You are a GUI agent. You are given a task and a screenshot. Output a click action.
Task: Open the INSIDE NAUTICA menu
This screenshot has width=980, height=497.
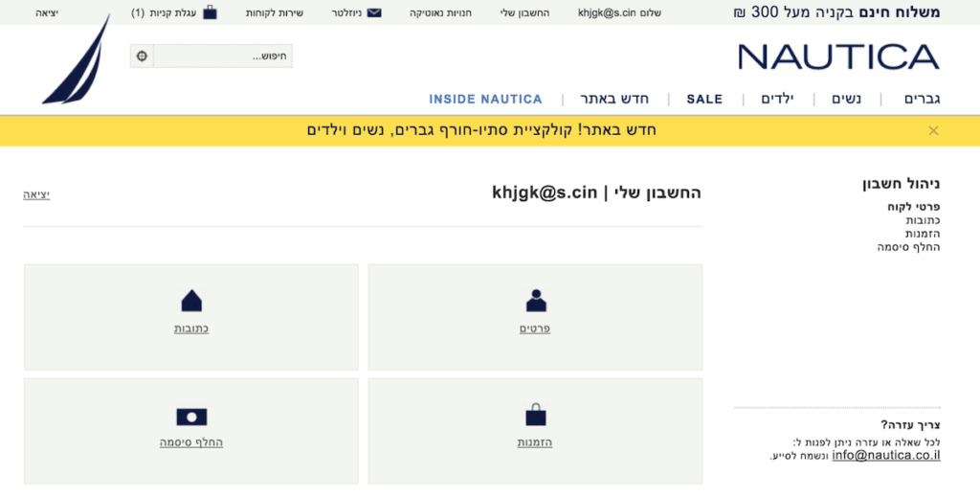pyautogui.click(x=485, y=100)
